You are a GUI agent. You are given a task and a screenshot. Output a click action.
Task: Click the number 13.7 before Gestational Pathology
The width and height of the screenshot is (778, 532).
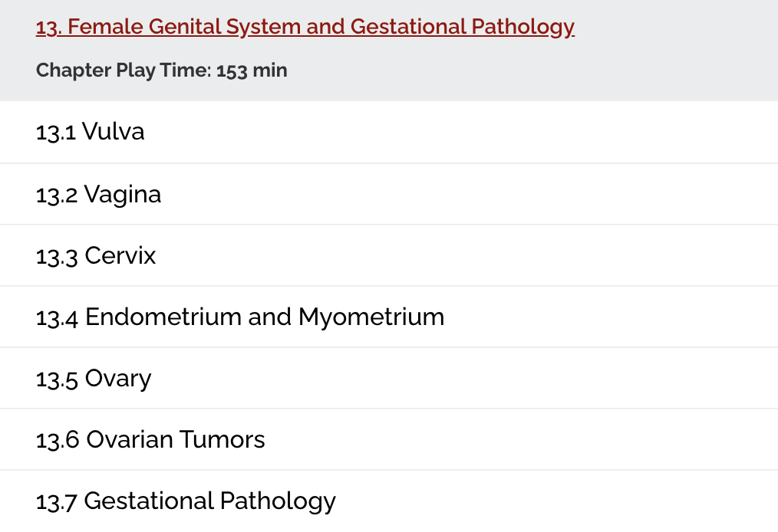pyautogui.click(x=56, y=501)
